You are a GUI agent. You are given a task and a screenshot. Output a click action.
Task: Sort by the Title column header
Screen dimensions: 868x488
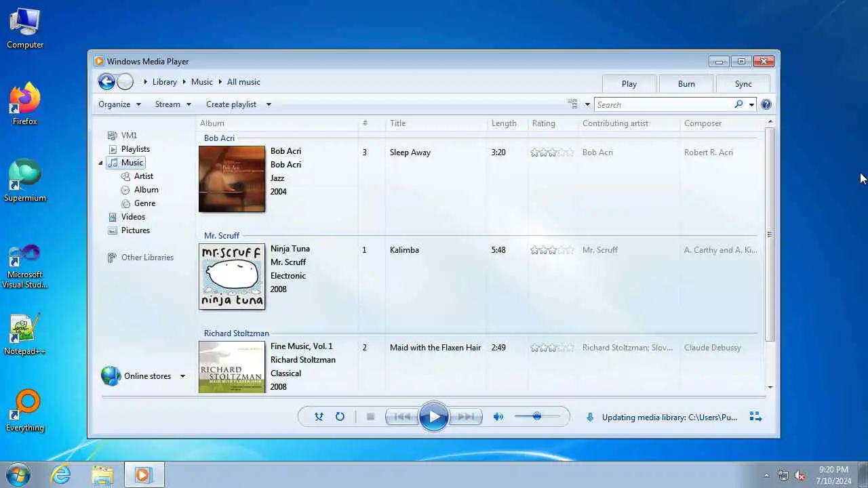pyautogui.click(x=437, y=123)
